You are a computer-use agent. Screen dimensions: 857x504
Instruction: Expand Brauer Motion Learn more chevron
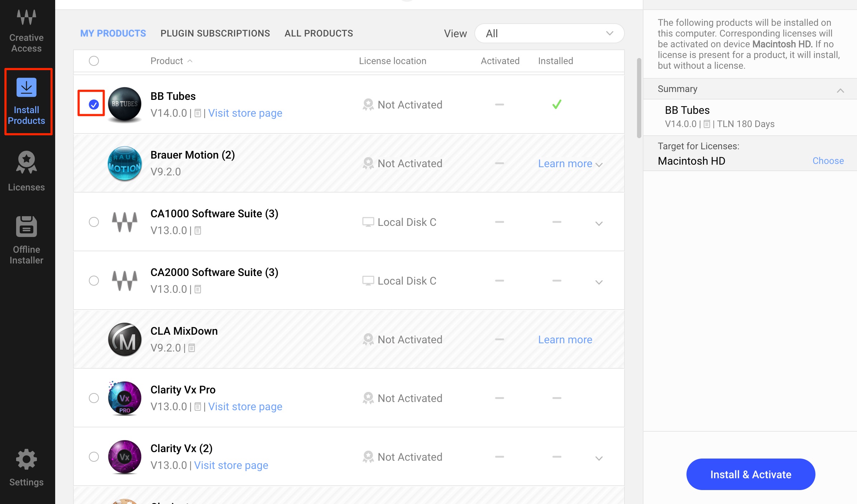pos(599,164)
